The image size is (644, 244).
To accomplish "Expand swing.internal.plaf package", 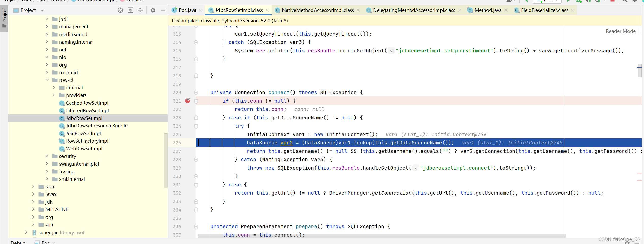I will click(x=47, y=164).
